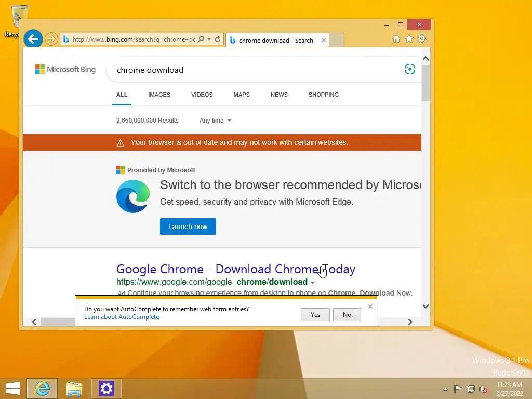
Task: Click the vertical scrollbar thumb
Action: click(426, 83)
